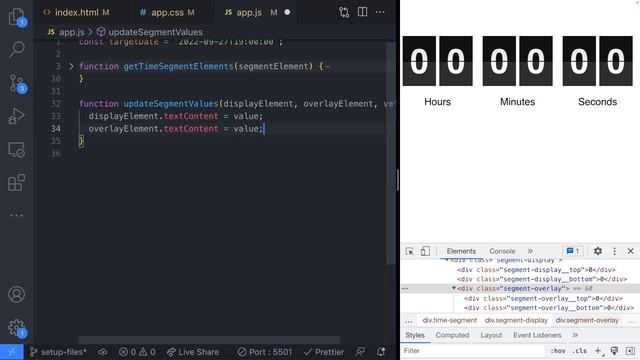
Task: Switch to the index.html tab
Action: (76, 13)
